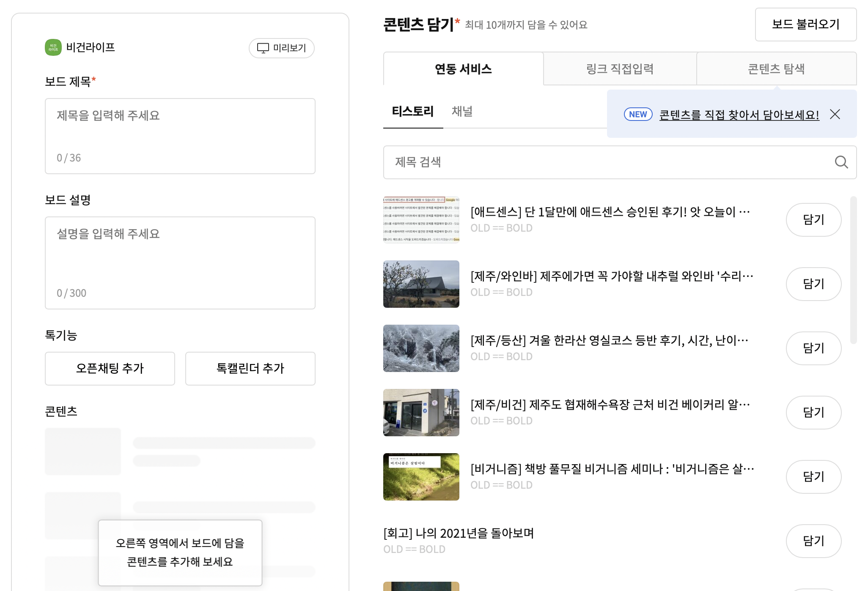Click 담기 for the 비거니즘 seminar post

813,477
